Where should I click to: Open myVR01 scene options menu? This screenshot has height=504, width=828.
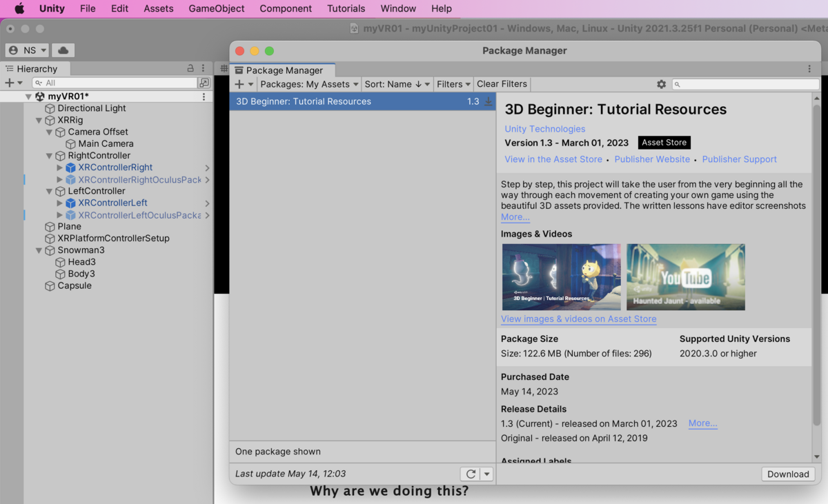click(x=204, y=97)
